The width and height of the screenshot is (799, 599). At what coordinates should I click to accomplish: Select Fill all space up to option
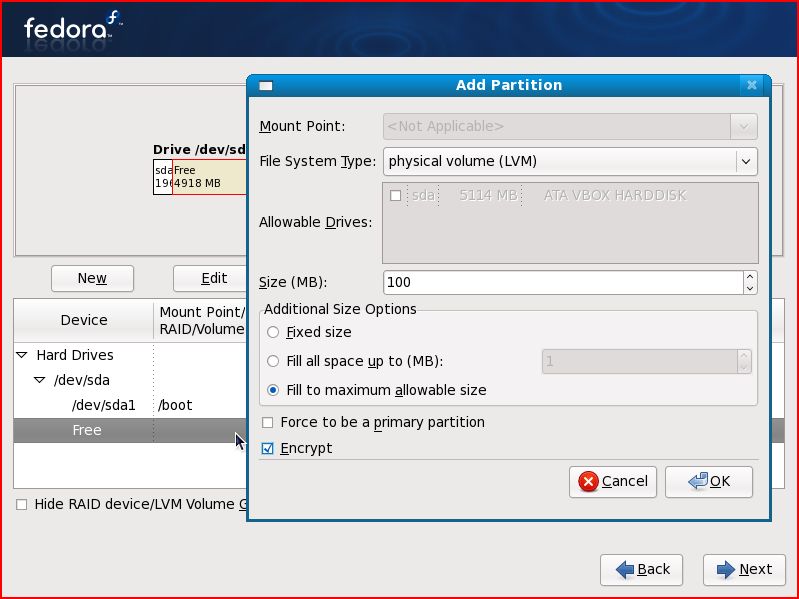tap(273, 361)
